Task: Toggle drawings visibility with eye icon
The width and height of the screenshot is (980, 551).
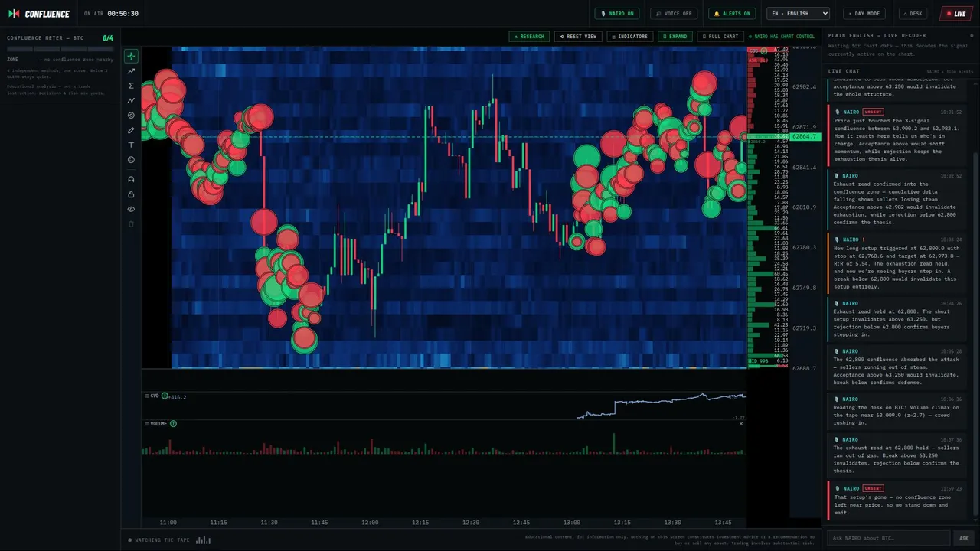Action: [x=131, y=209]
